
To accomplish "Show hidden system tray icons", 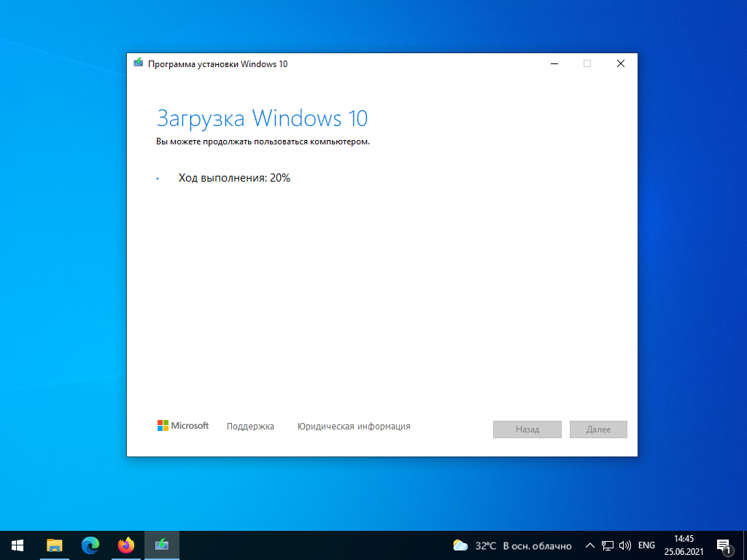I will pos(589,545).
